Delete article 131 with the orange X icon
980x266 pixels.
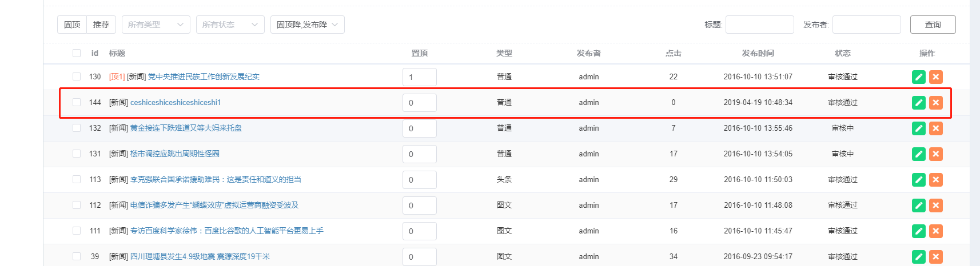(x=935, y=154)
